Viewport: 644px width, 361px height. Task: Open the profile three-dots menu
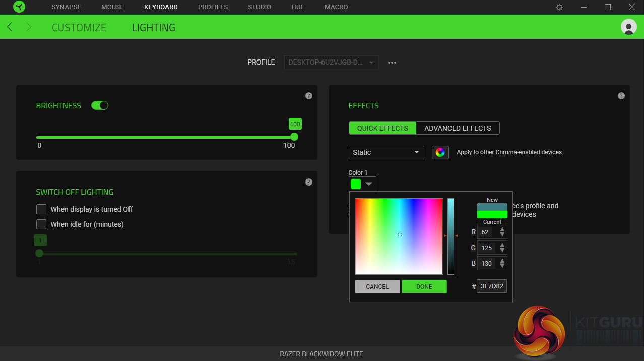(x=392, y=63)
